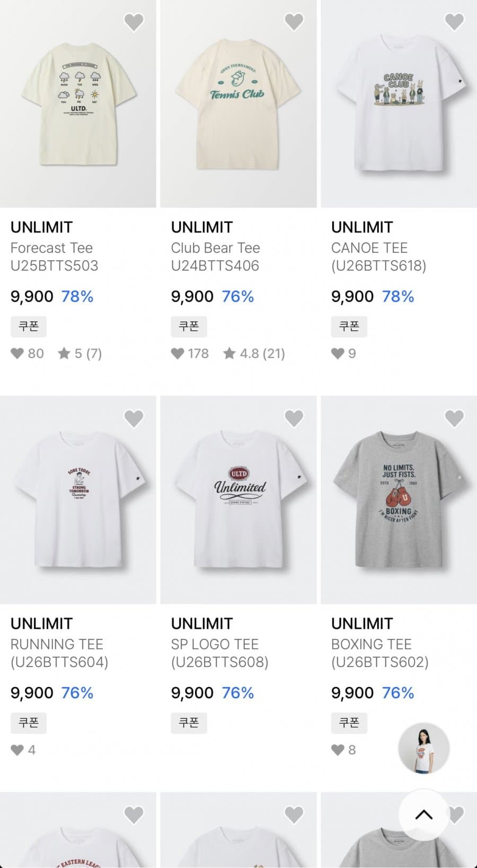The image size is (477, 868).
Task: Favorite the Forecast Tee with heart icon
Action: 134,22
